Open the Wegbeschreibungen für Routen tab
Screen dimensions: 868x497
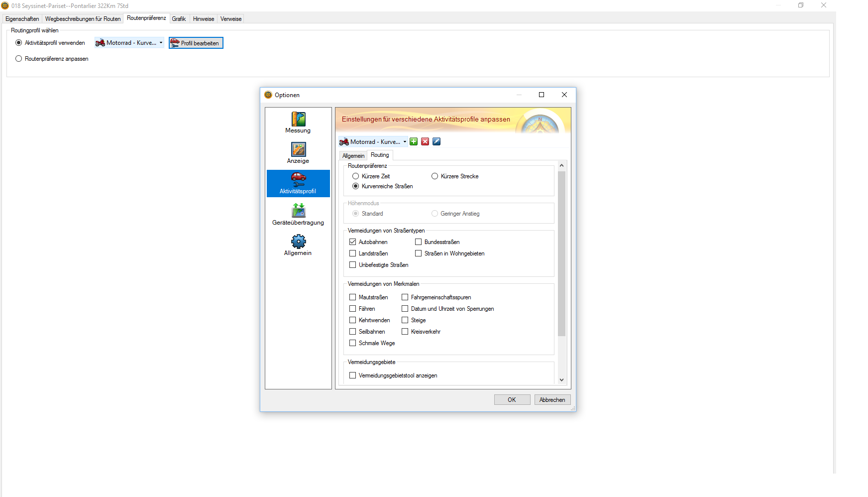[x=83, y=19]
